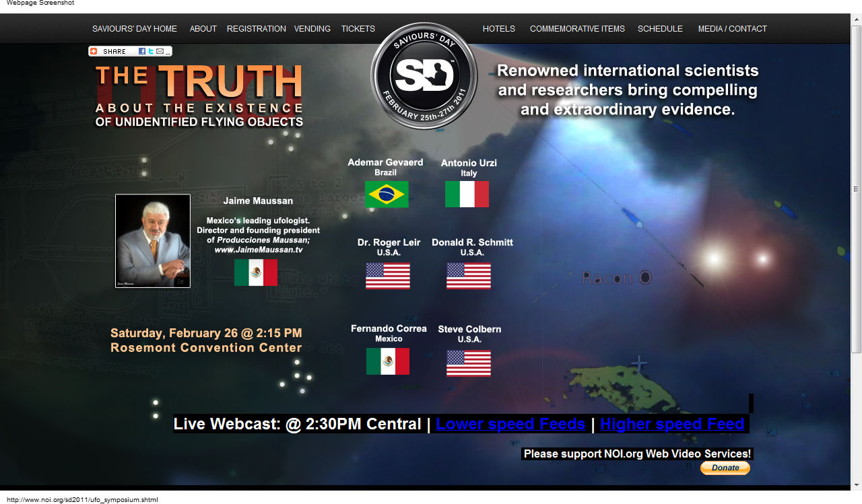Click USA flag under Dr. Roger Leir
This screenshot has height=504, width=862.
coord(388,276)
